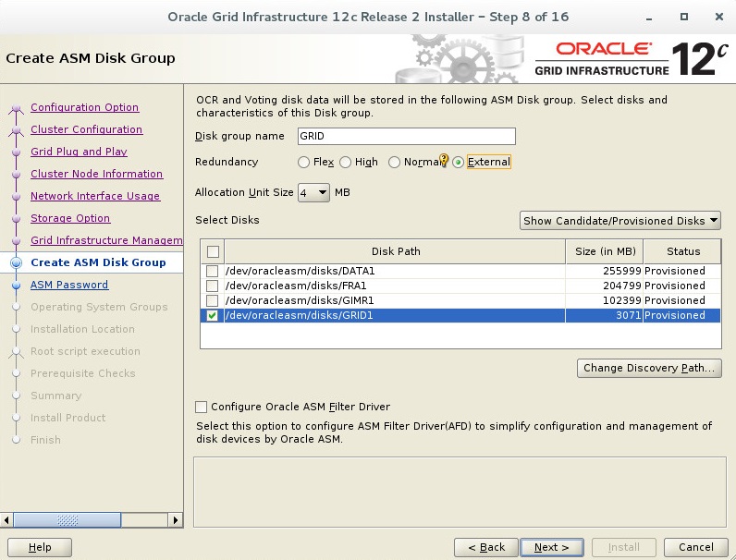Image resolution: width=736 pixels, height=560 pixels.
Task: Click Change Discovery Path button
Action: [649, 368]
